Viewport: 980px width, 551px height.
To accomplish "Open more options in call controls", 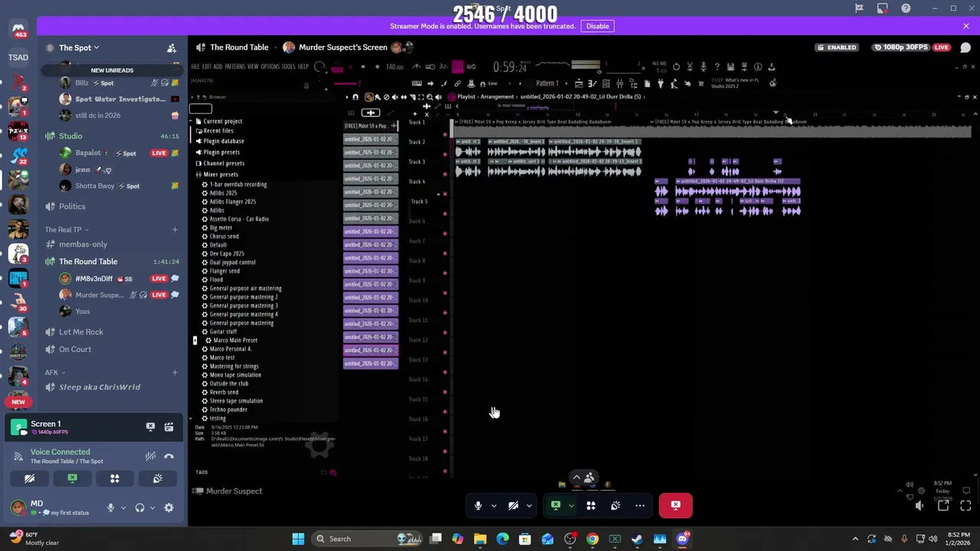I will pos(640,505).
